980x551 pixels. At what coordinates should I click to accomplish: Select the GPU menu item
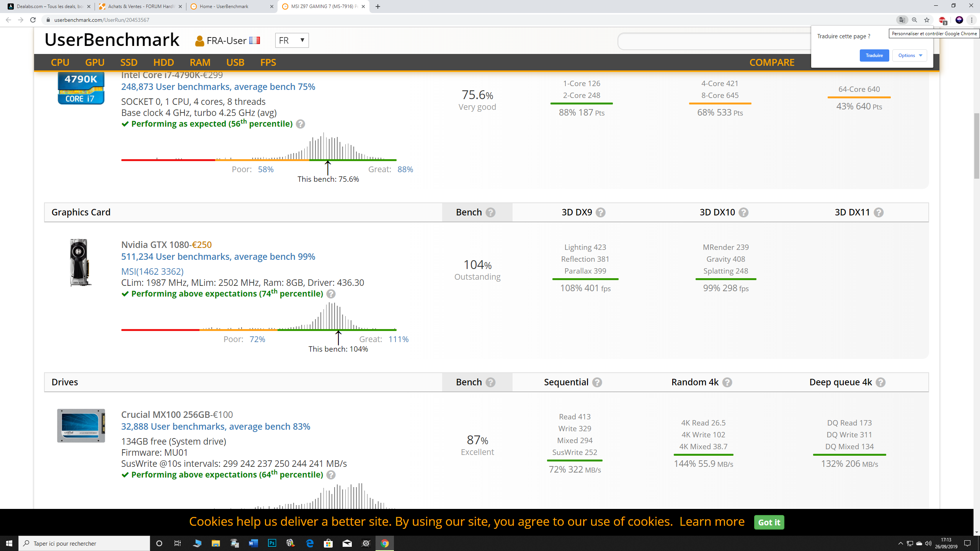pos(95,62)
